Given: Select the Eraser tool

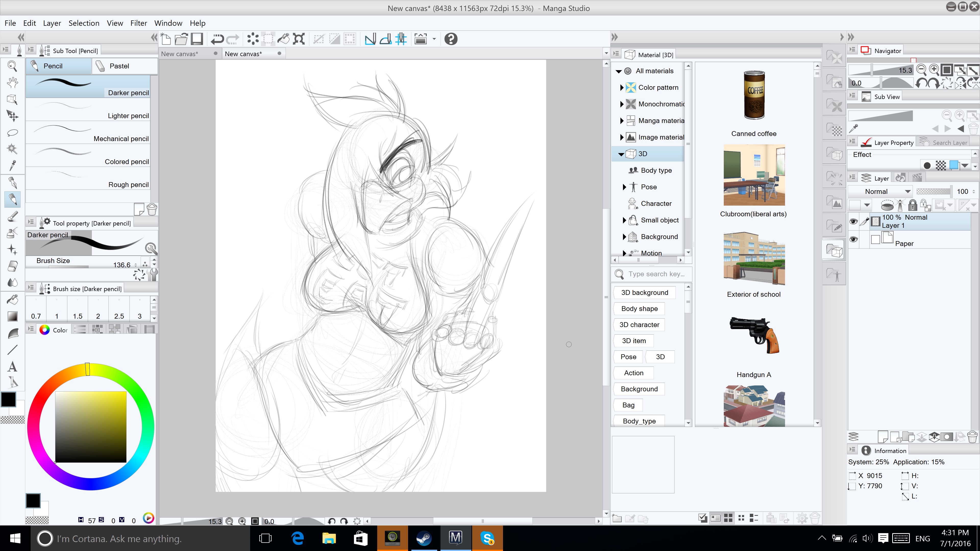Looking at the screenshot, I should click(12, 266).
